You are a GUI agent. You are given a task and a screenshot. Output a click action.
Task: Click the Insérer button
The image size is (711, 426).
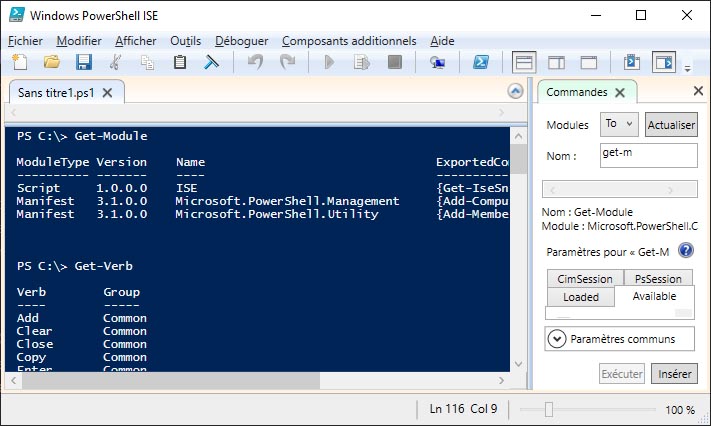coord(675,374)
